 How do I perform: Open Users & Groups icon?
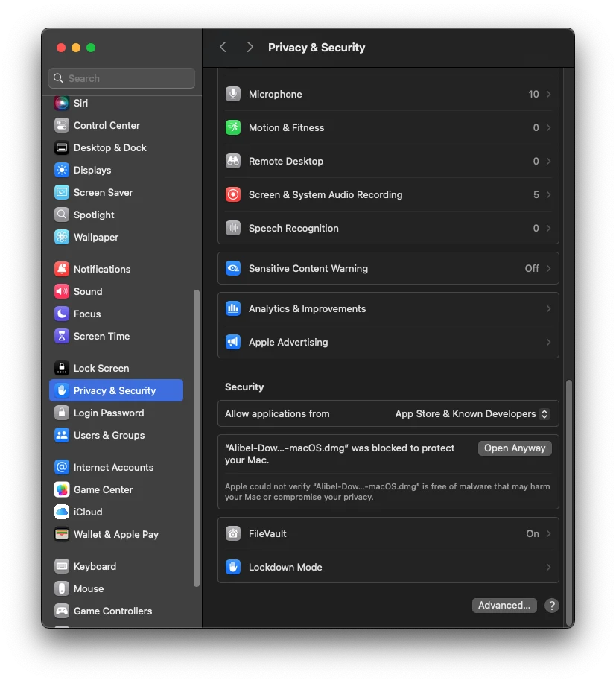(61, 436)
